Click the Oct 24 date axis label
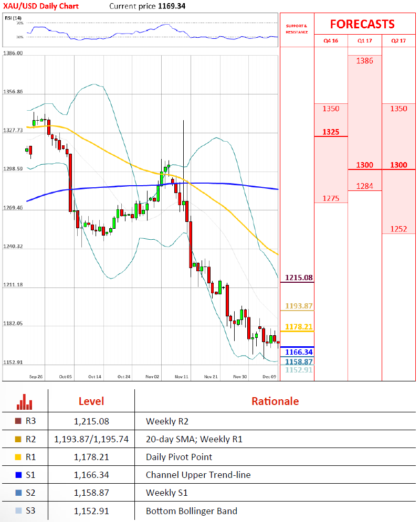The width and height of the screenshot is (420, 522). pos(124,377)
